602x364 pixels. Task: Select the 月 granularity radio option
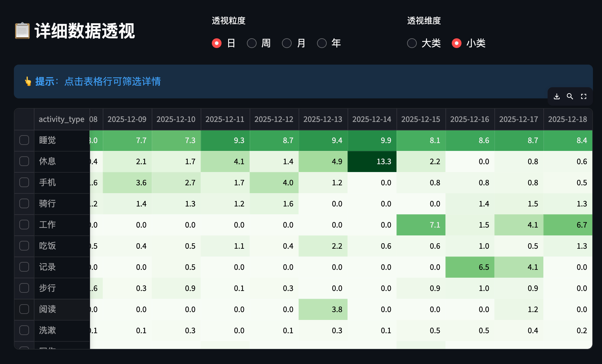click(x=287, y=43)
